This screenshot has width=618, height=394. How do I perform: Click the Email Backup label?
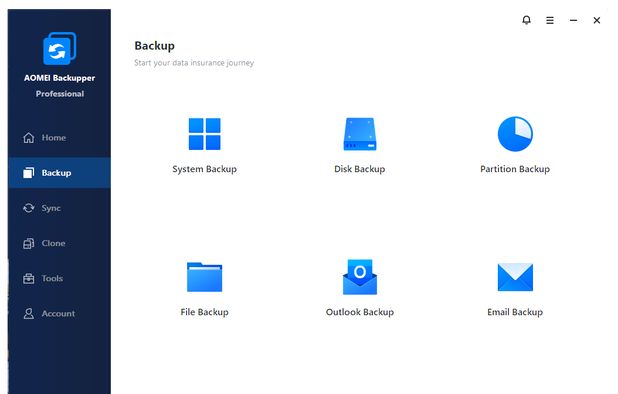tap(515, 312)
